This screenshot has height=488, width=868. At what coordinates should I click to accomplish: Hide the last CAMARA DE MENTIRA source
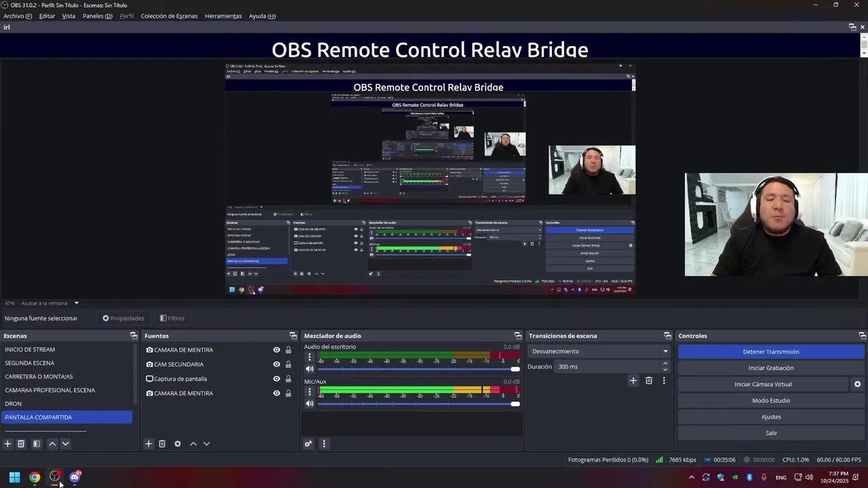pos(277,393)
